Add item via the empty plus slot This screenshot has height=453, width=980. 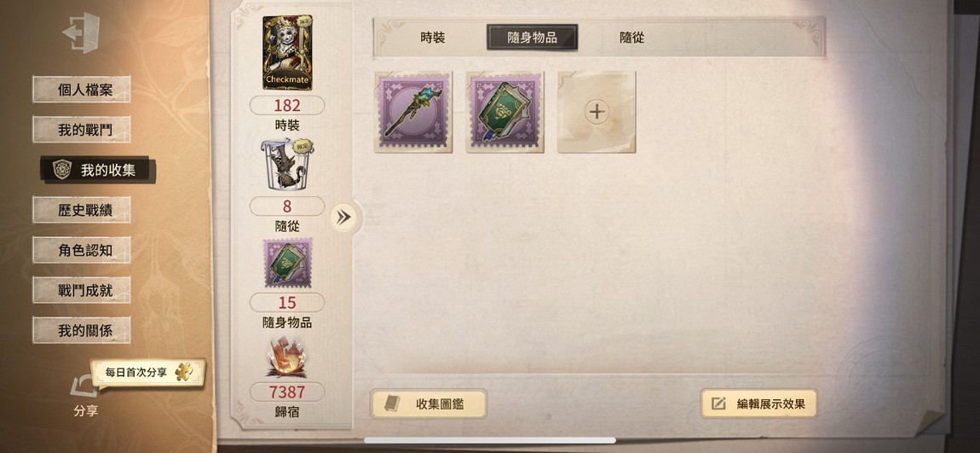pos(597,112)
